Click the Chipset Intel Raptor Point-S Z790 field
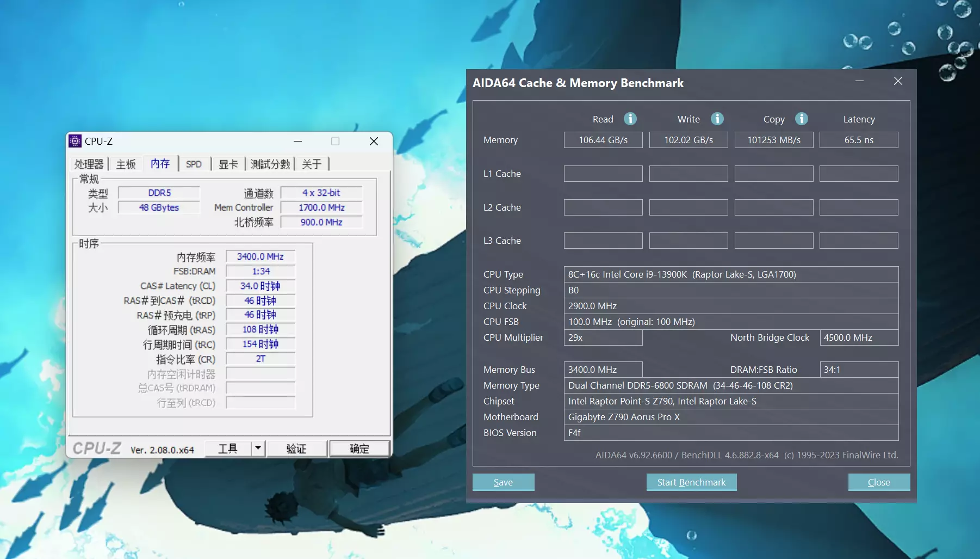The height and width of the screenshot is (559, 980). pos(731,401)
